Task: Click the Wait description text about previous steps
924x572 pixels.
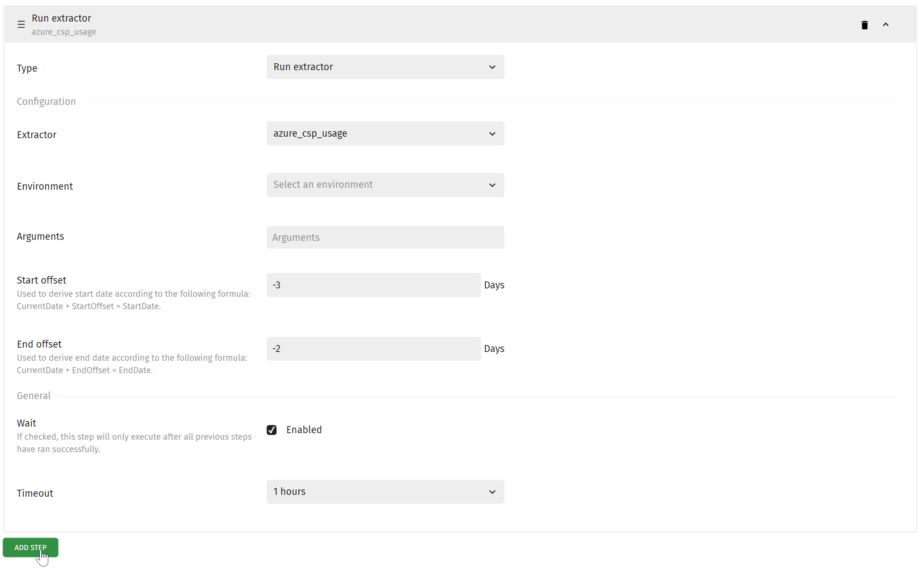Action: (134, 443)
